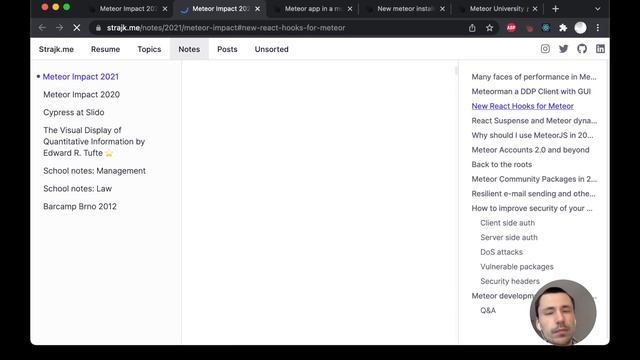This screenshot has height=360, width=640.
Task: Jump to Server side auth subsection
Action: point(509,238)
